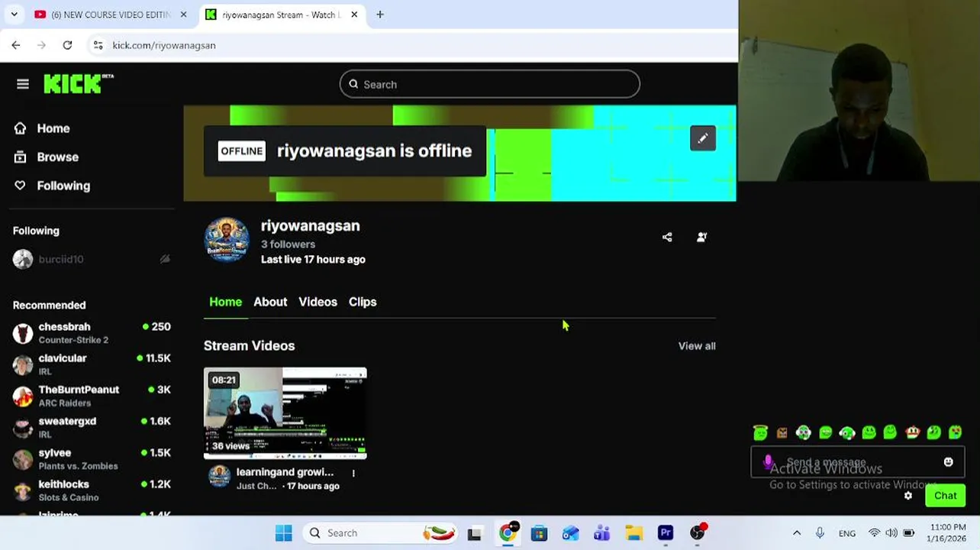980x550 pixels.
Task: Click the Send a message chat input
Action: click(x=857, y=462)
